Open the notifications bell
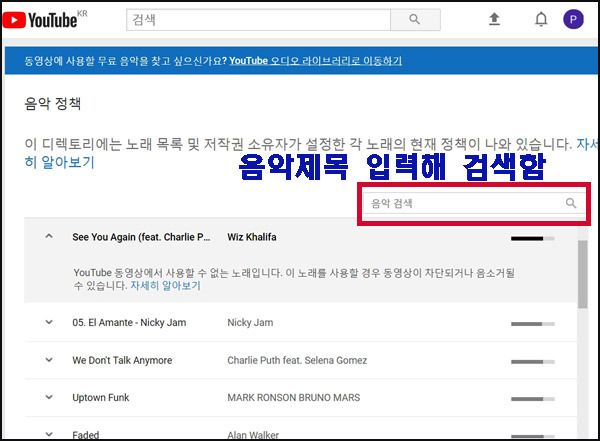Viewport: 600px width, 441px height. (541, 19)
